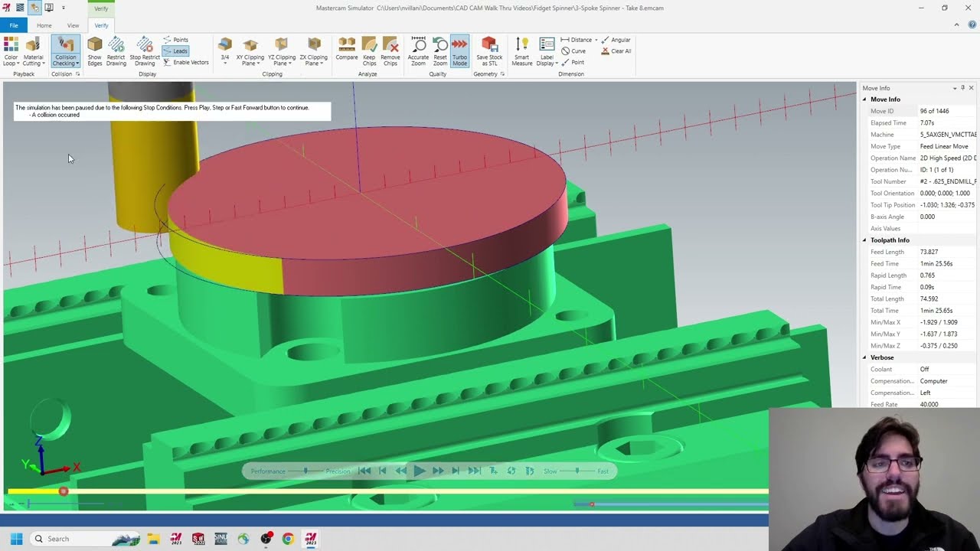Open Geometry group dialog launcher
Image resolution: width=980 pixels, height=551 pixels.
tap(502, 74)
